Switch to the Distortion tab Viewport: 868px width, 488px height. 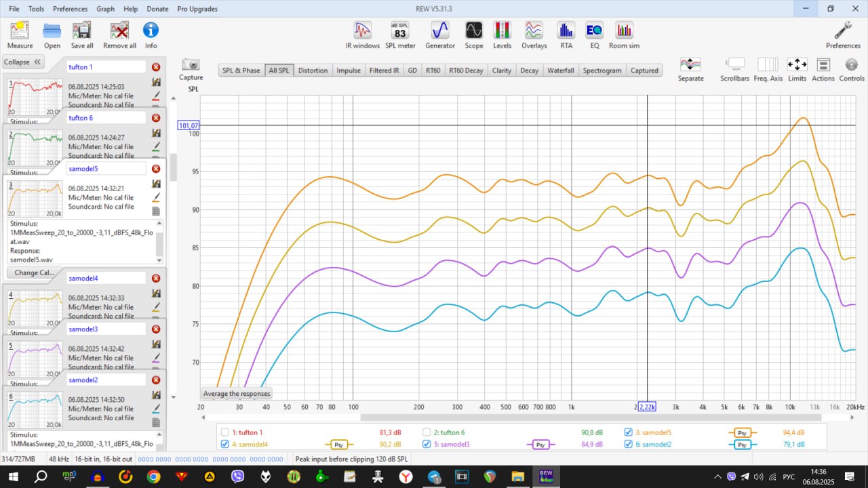click(313, 70)
